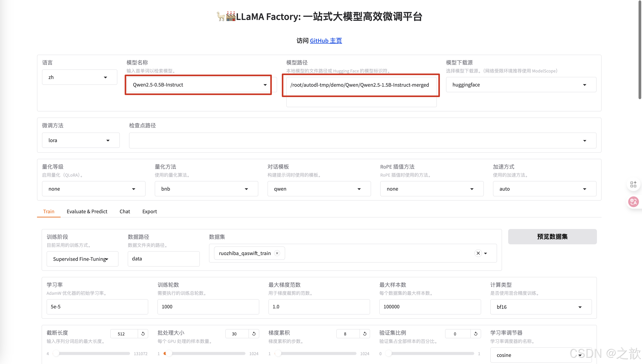Expand the 数据集 dropdown arrow
642x364 pixels.
486,253
